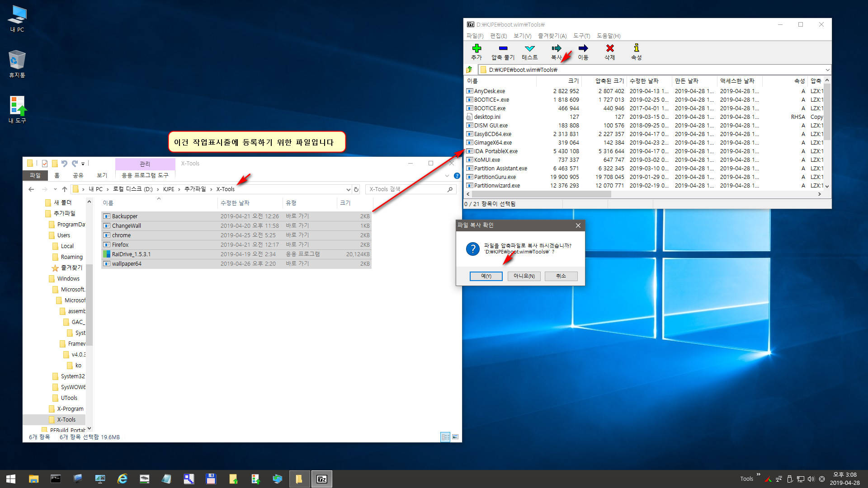Open the 7-Zip 파일(F) menu
The image size is (868, 488).
(475, 36)
